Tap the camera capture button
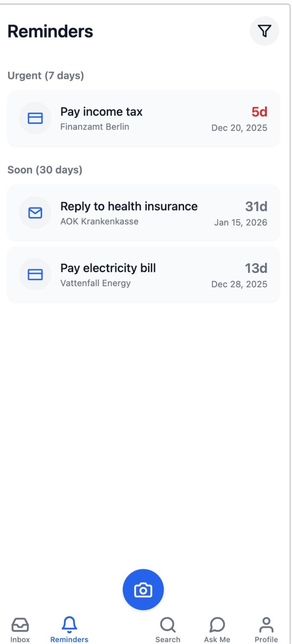The width and height of the screenshot is (292, 644). 143,589
